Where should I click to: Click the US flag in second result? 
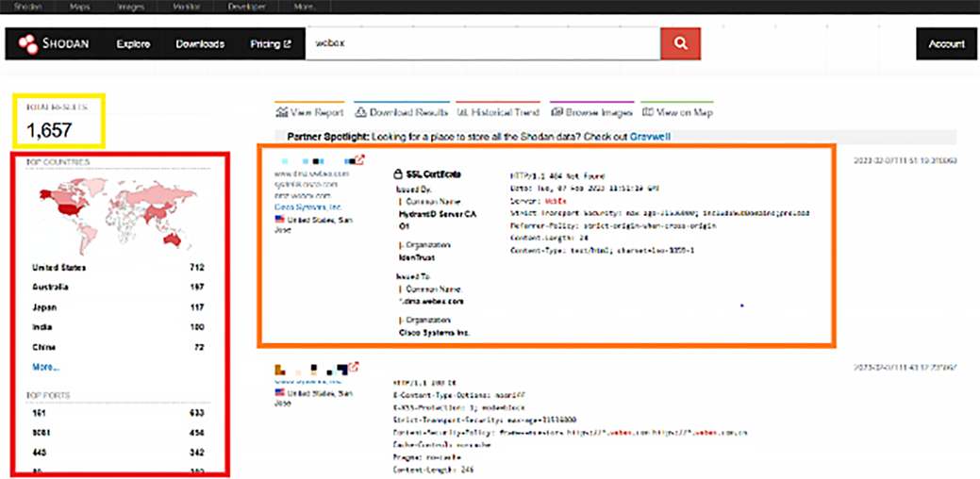pos(279,393)
